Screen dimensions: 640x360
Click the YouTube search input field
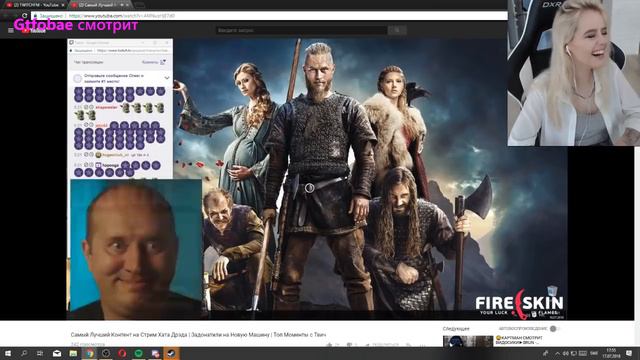pyautogui.click(x=302, y=30)
